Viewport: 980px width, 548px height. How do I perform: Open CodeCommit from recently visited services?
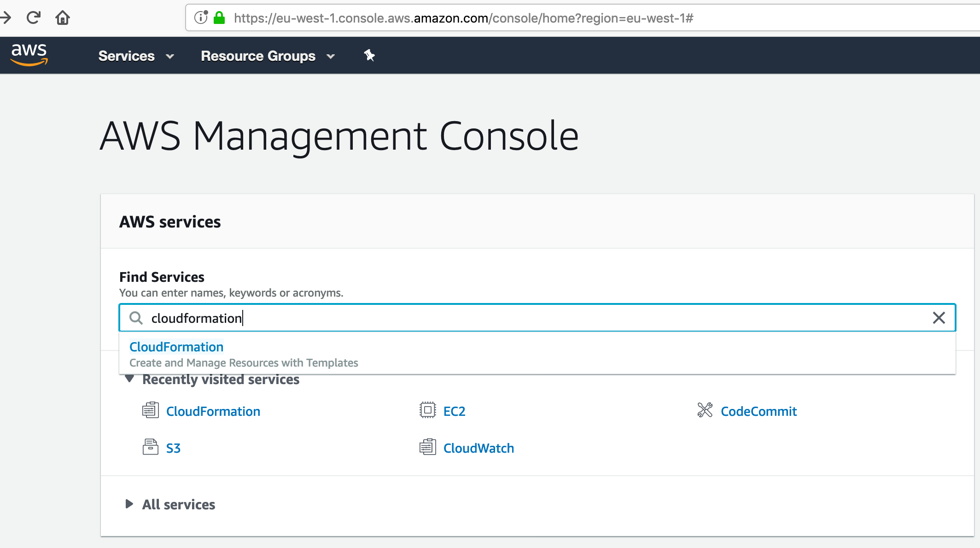[758, 411]
